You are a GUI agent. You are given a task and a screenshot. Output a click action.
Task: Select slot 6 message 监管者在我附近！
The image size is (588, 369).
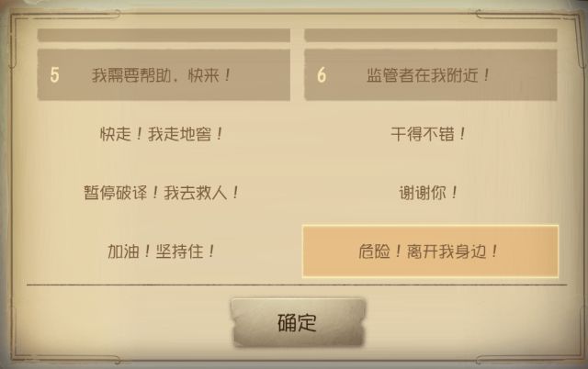[x=431, y=75]
